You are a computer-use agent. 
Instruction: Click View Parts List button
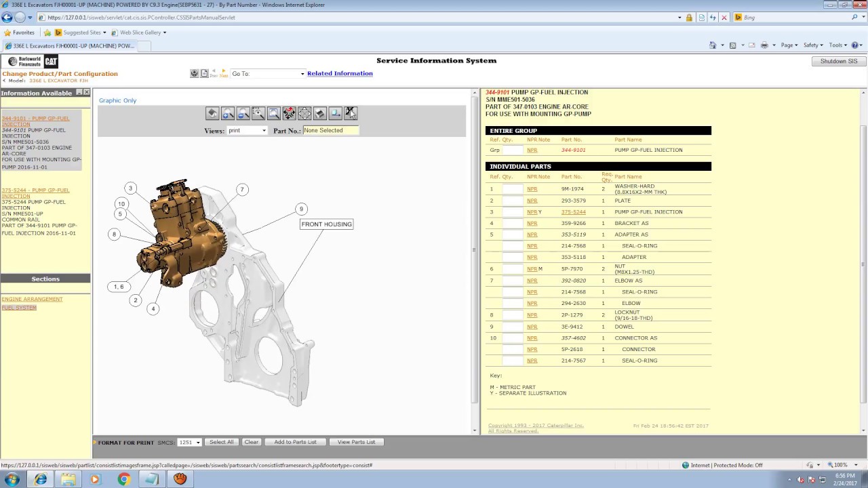[x=356, y=442]
